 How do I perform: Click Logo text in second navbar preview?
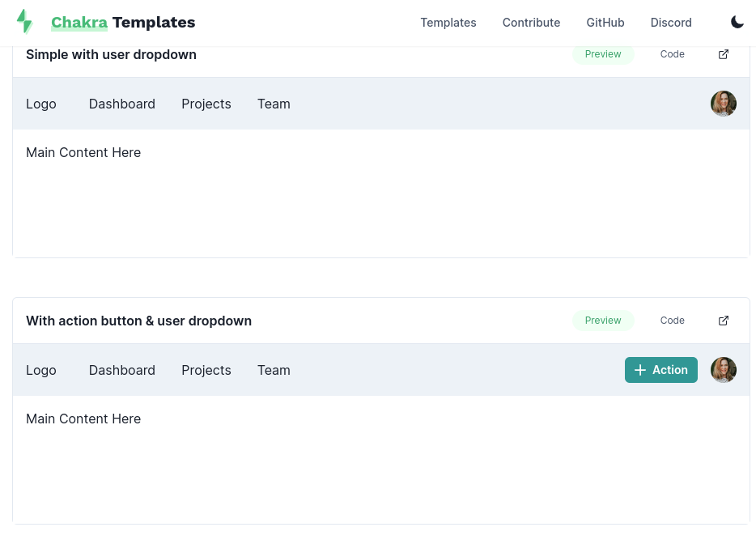(41, 370)
